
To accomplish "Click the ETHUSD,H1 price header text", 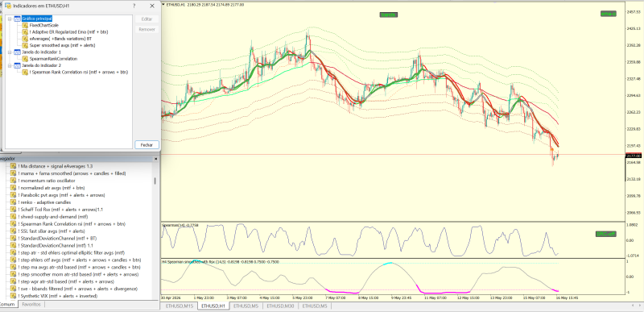I will coord(204,5).
